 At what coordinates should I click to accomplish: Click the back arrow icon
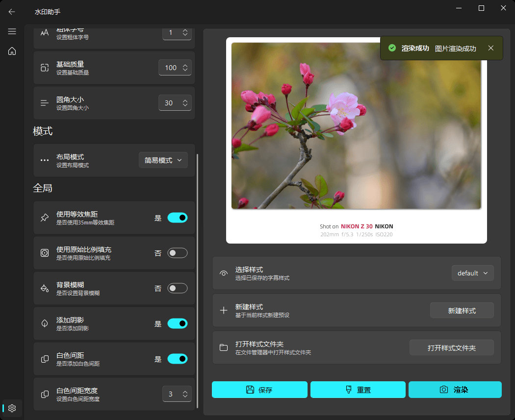(12, 12)
